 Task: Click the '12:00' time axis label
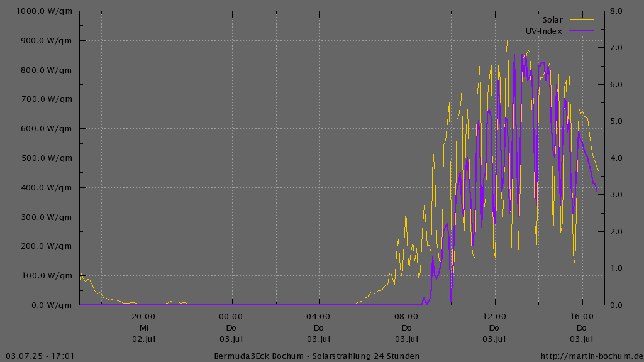click(x=494, y=317)
